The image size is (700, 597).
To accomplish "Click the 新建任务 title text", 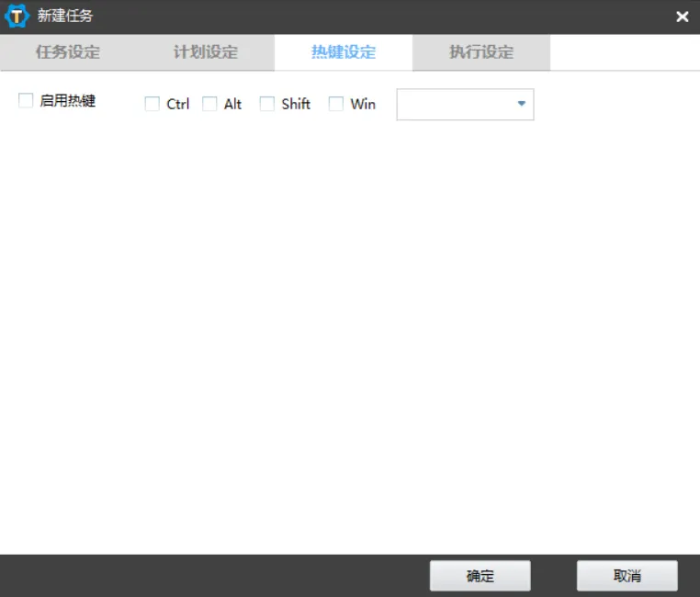I will (64, 16).
